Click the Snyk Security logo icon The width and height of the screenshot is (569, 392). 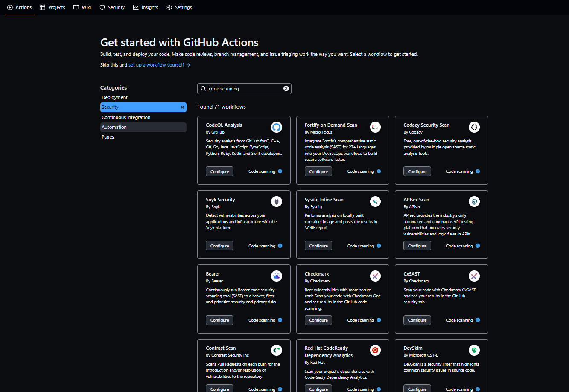(277, 201)
